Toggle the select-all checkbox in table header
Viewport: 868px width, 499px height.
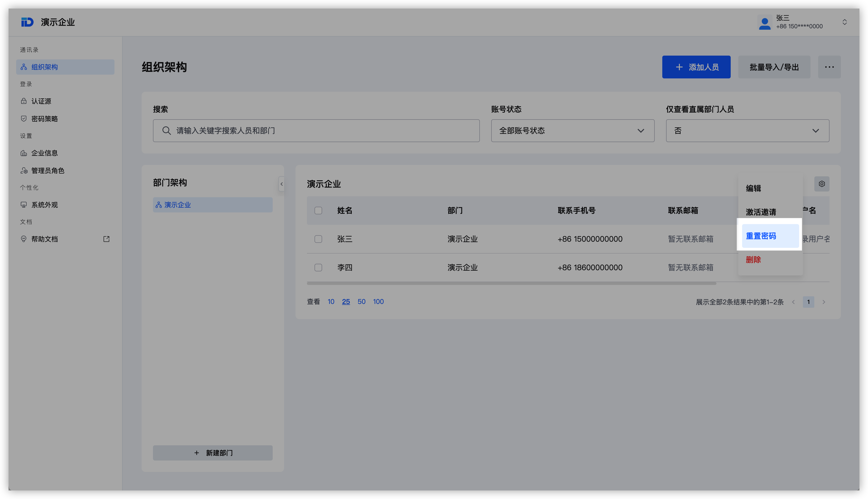tap(318, 211)
